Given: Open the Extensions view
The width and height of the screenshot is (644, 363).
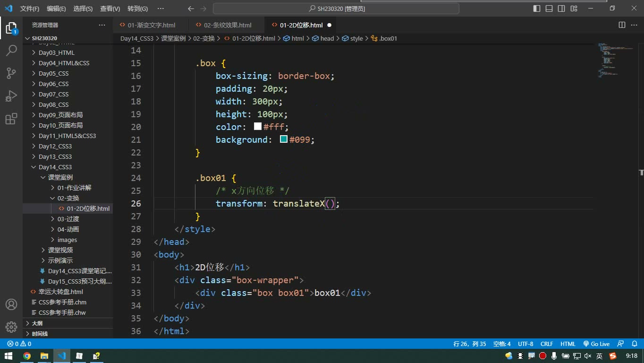Looking at the screenshot, I should (x=11, y=119).
